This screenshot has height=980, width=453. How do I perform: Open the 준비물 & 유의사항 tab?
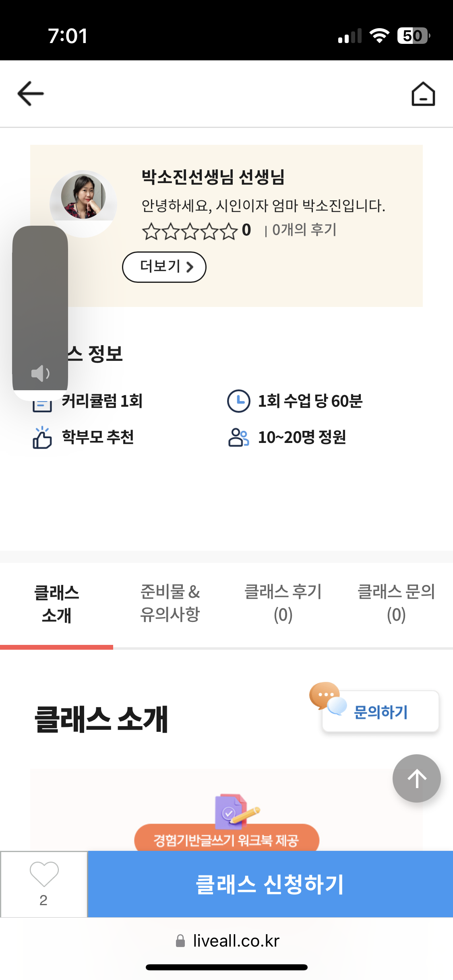pos(170,603)
